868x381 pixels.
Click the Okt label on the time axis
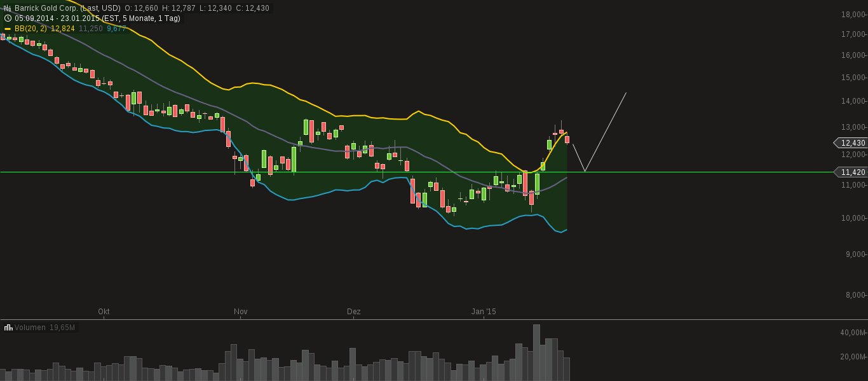coord(104,312)
